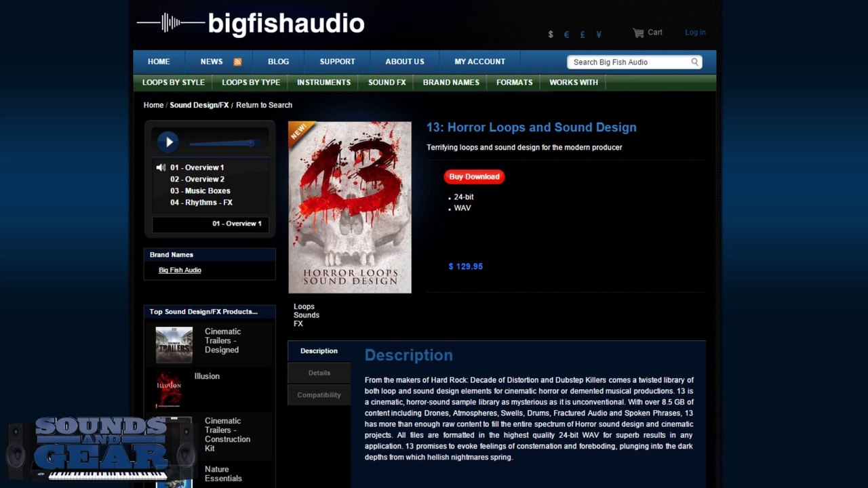The image size is (868, 488).
Task: Switch to the Details tab
Action: coord(319,373)
